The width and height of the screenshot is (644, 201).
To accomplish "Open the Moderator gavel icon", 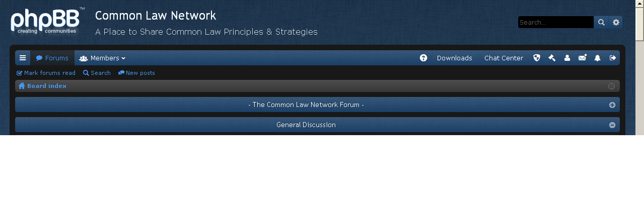I will 552,58.
